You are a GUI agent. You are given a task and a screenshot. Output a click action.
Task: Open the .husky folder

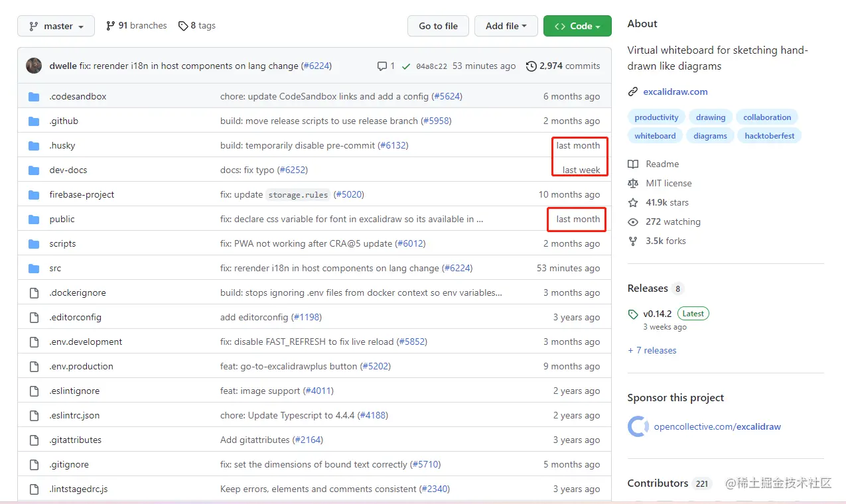click(x=62, y=145)
